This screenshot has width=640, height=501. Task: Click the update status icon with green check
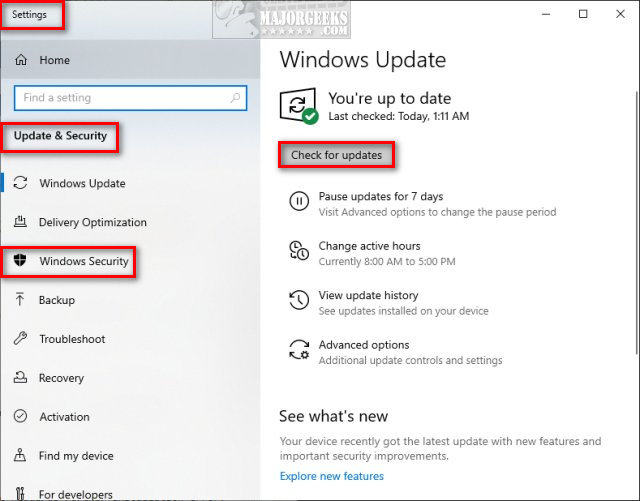299,106
